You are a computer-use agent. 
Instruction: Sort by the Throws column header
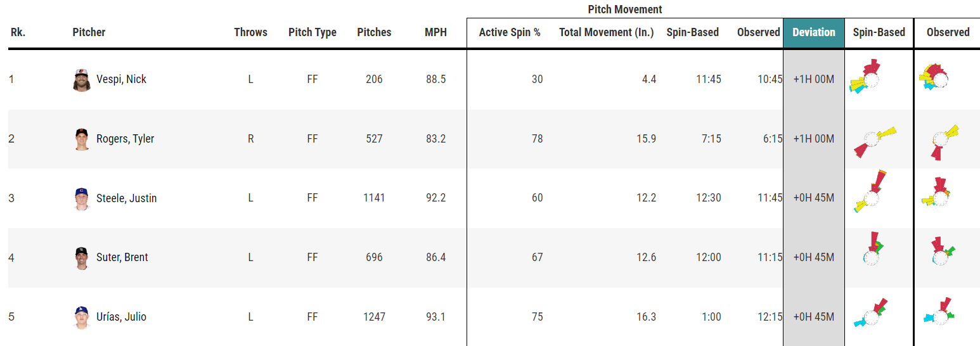(x=250, y=32)
